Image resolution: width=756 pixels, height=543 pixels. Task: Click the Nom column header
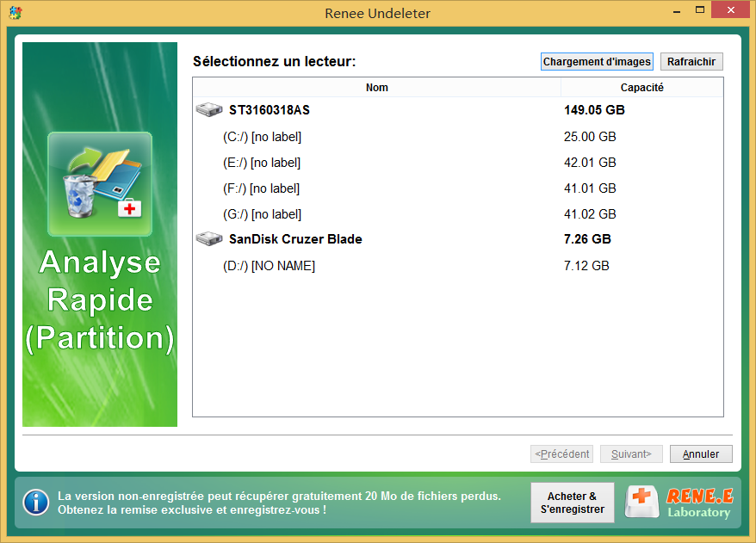click(x=376, y=87)
